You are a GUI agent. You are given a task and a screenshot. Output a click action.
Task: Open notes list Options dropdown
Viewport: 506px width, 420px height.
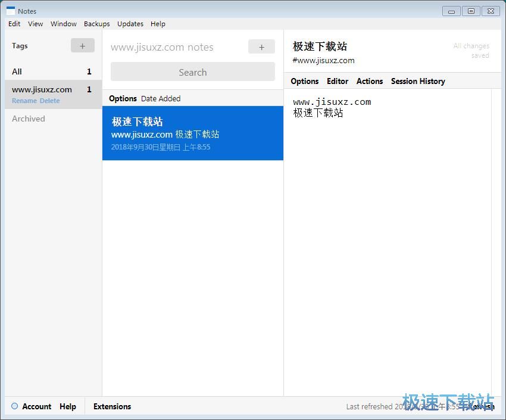pos(123,98)
